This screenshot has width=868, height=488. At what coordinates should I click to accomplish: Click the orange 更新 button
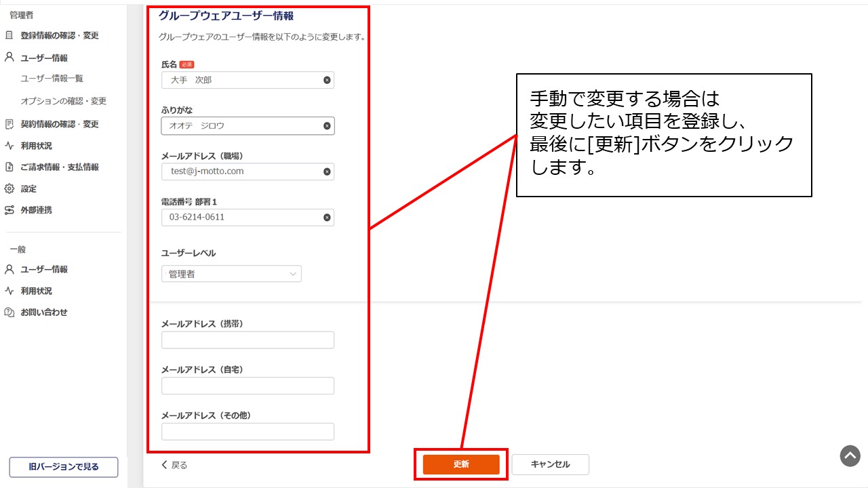[460, 464]
